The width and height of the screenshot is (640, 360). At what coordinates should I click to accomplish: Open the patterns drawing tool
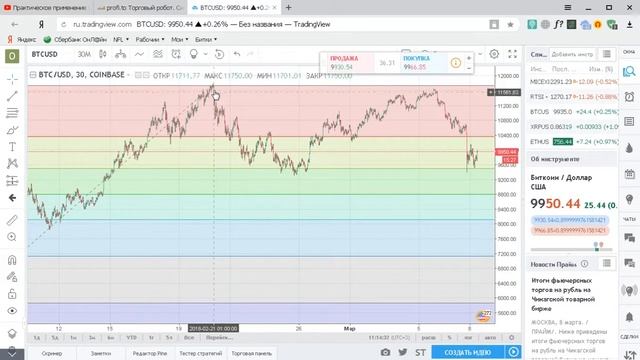pyautogui.click(x=12, y=163)
